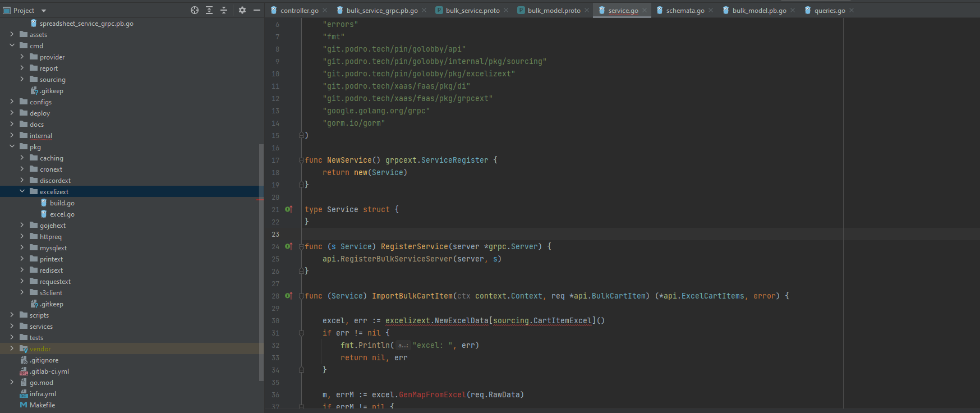Click gutter implementation icon on line 28
Screen dimensions: 980x413
[x=288, y=296]
